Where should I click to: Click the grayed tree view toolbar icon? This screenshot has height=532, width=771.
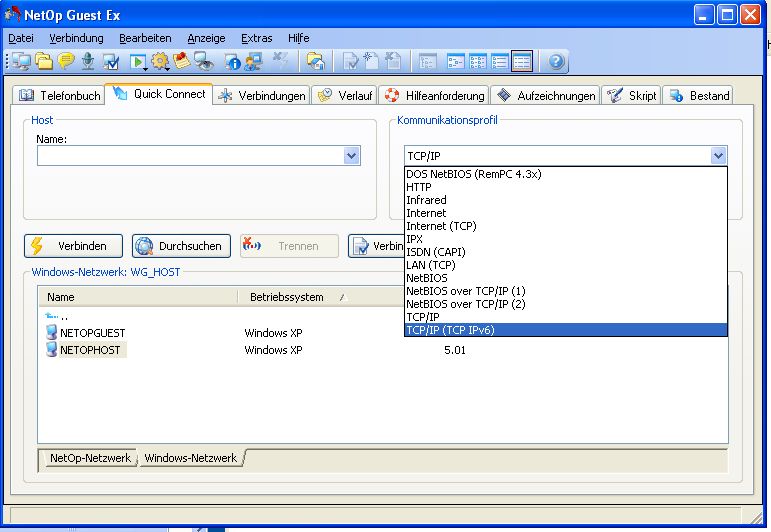click(x=428, y=61)
